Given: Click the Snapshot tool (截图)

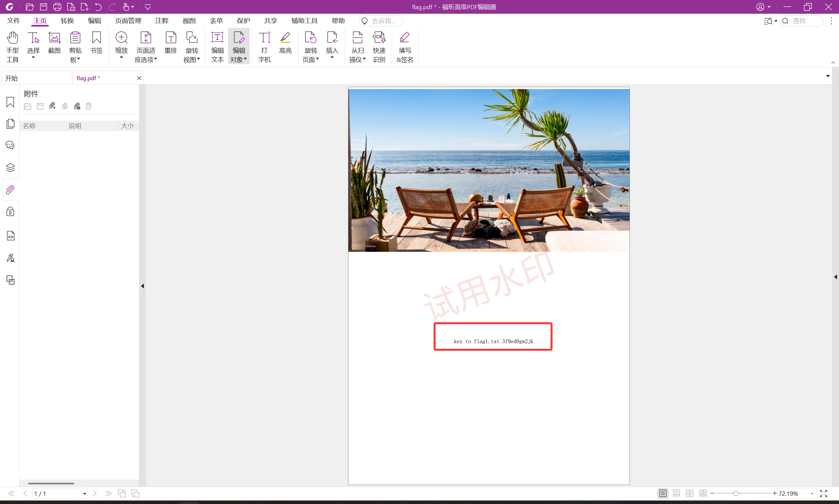Looking at the screenshot, I should pos(54,43).
